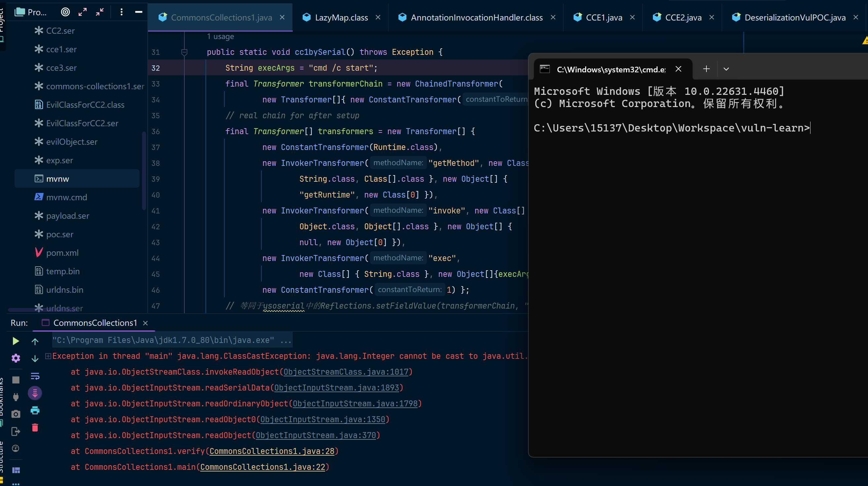868x486 pixels.
Task: Toggle soft-wrap in Run console
Action: (35, 376)
